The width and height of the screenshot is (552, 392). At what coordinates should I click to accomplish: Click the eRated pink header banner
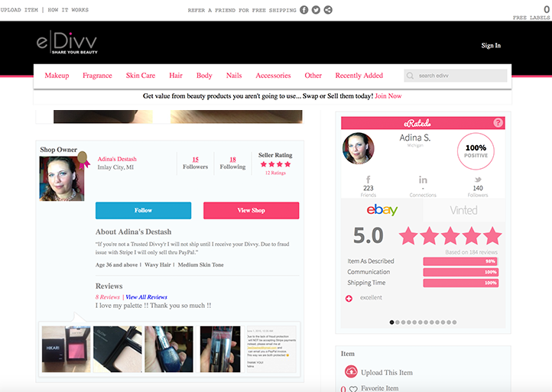423,123
